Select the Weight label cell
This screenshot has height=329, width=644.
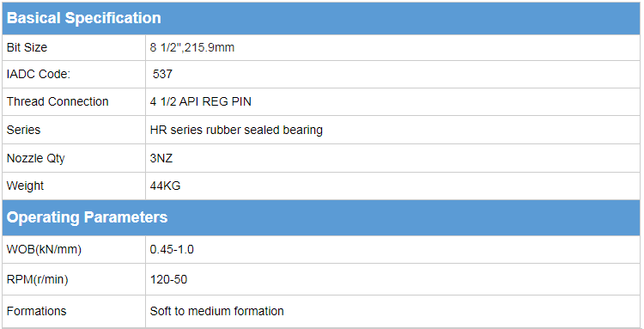[74, 186]
